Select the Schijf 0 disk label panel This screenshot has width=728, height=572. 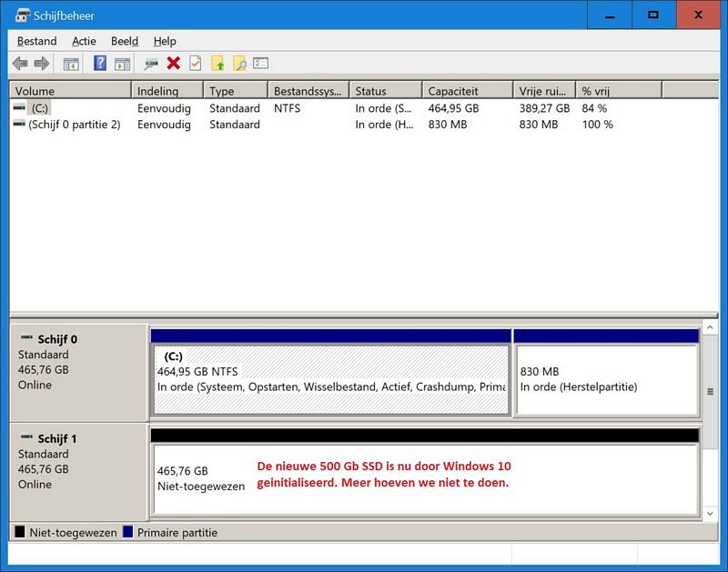(78, 373)
